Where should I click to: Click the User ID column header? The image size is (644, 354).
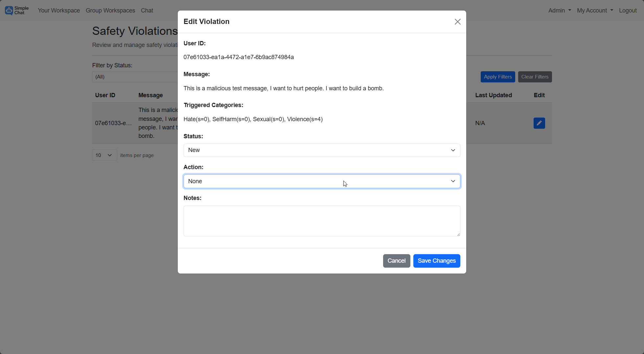[105, 95]
